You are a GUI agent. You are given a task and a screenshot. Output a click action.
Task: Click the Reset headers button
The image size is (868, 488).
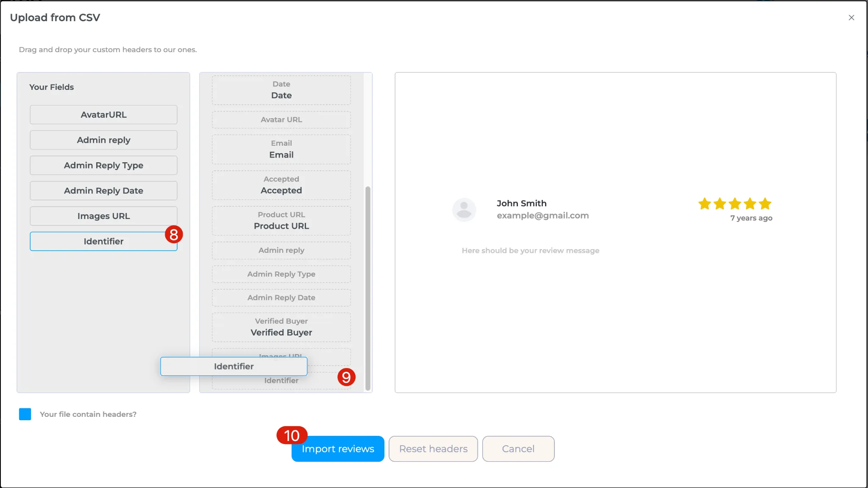click(433, 449)
